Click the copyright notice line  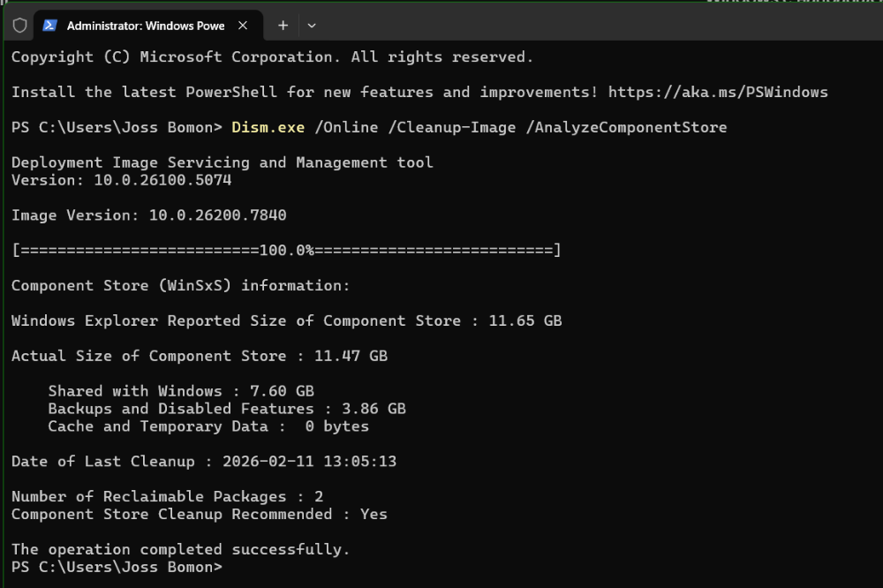click(x=272, y=57)
